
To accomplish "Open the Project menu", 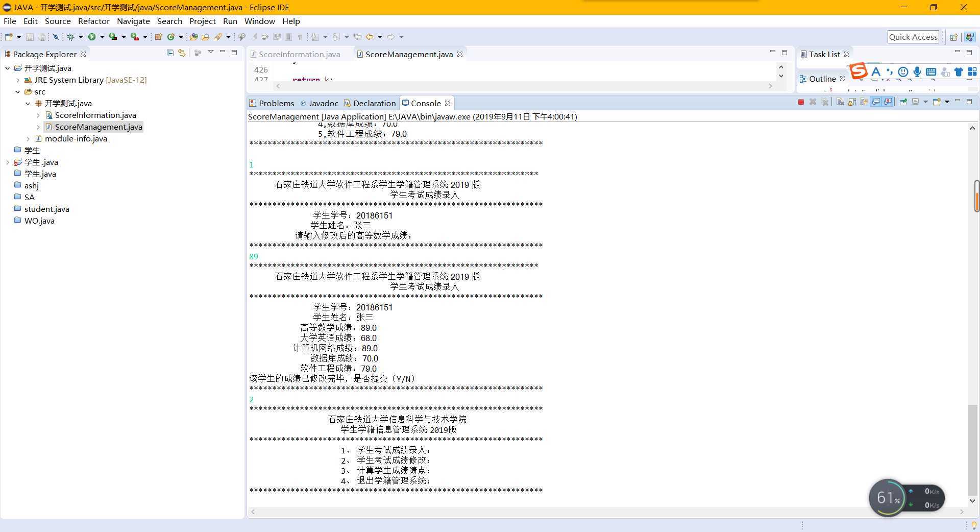I will (x=202, y=21).
